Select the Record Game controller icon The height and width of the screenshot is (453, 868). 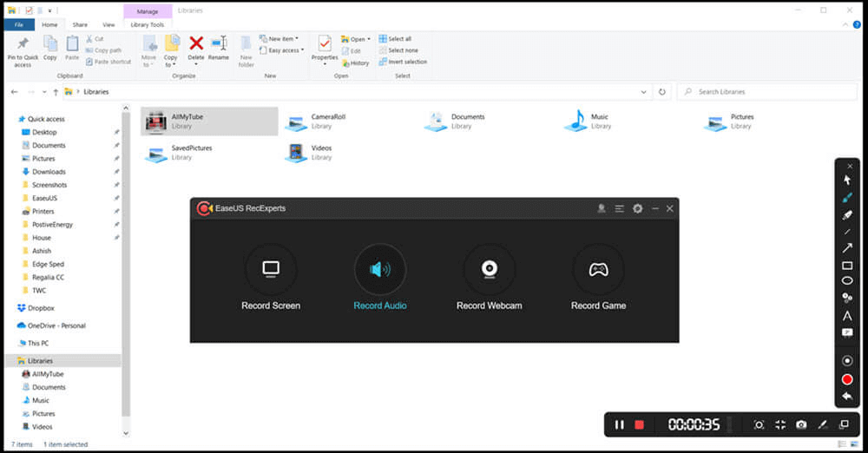pos(598,270)
